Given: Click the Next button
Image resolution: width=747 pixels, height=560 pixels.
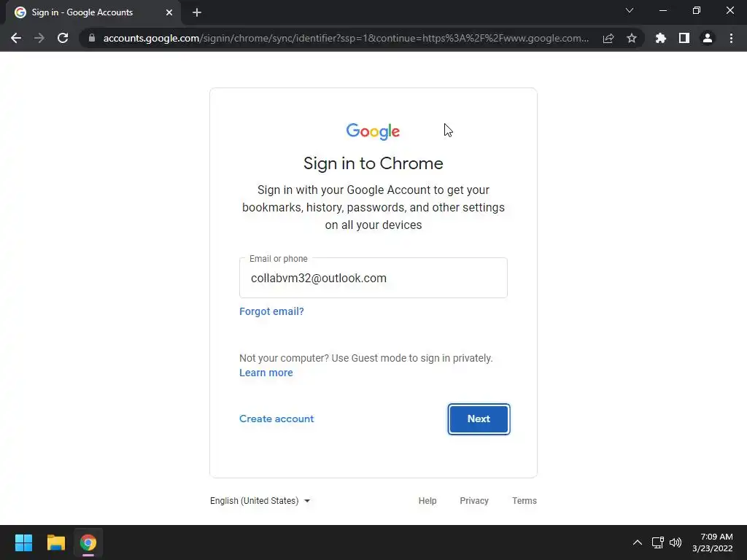Looking at the screenshot, I should [x=479, y=419].
